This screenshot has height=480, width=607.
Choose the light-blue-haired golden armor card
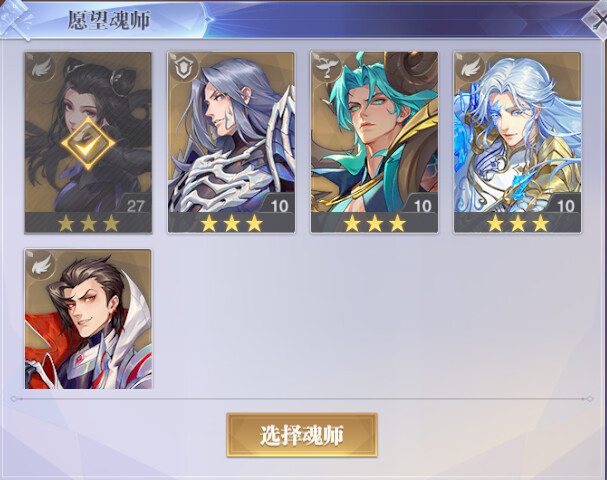[517, 142]
